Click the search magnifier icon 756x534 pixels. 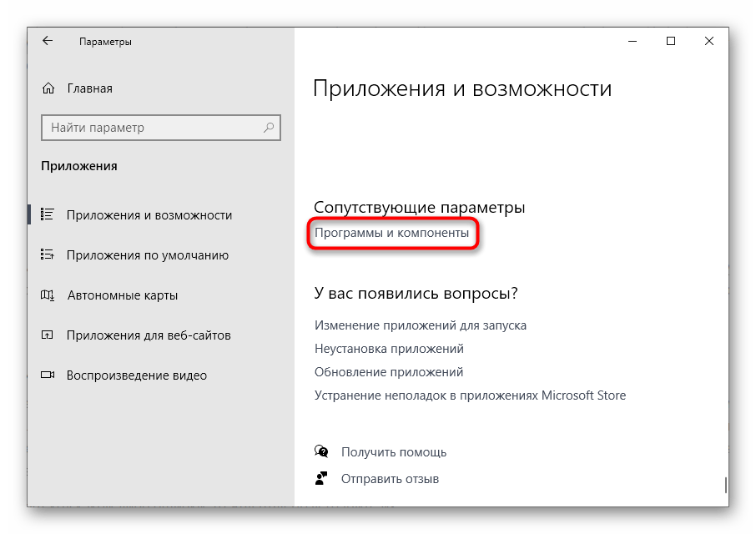pyautogui.click(x=269, y=128)
